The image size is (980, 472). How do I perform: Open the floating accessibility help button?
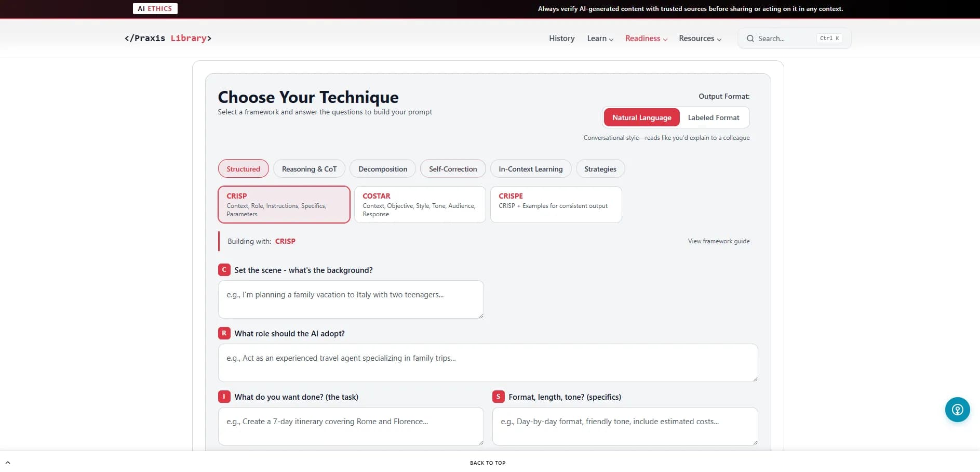[957, 410]
